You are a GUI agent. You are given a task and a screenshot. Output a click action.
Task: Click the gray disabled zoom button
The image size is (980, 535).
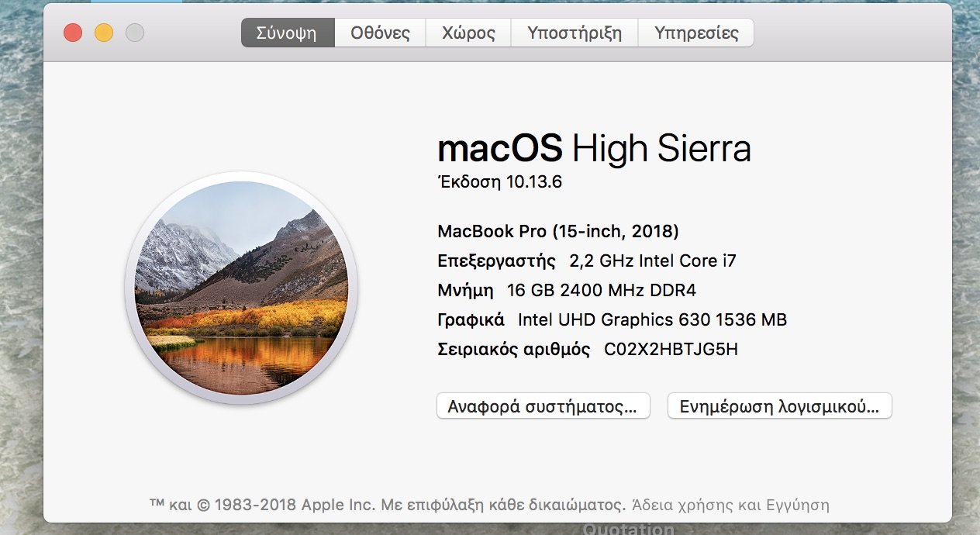pyautogui.click(x=135, y=33)
